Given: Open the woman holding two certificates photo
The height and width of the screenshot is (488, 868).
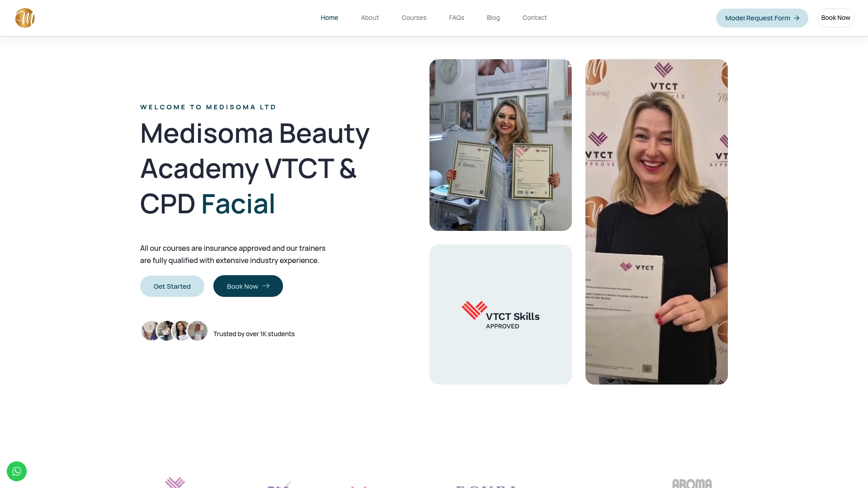Looking at the screenshot, I should [500, 145].
